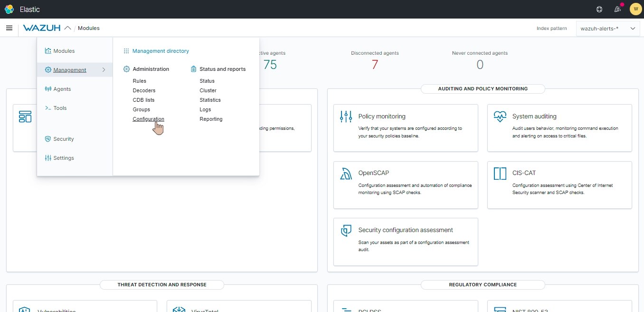Open Decoders under Administration

tap(144, 90)
